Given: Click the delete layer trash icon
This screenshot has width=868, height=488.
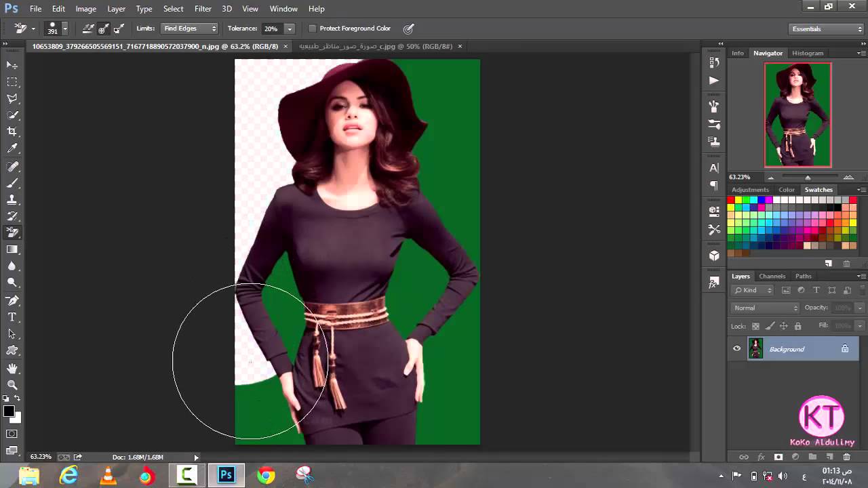Looking at the screenshot, I should coord(846,457).
